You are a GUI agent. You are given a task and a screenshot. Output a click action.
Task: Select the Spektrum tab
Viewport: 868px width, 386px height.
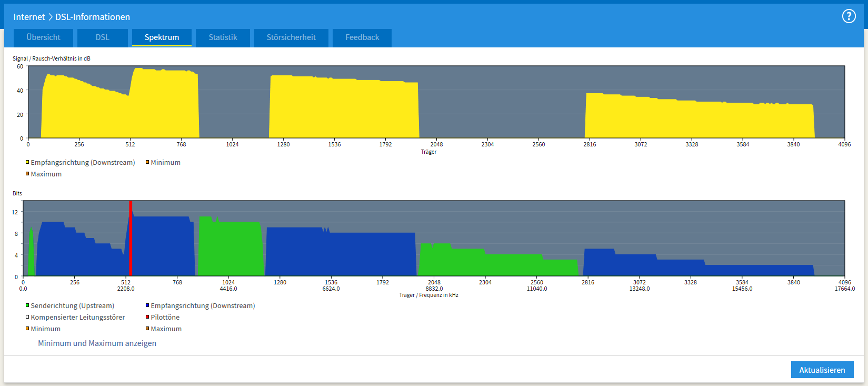162,38
